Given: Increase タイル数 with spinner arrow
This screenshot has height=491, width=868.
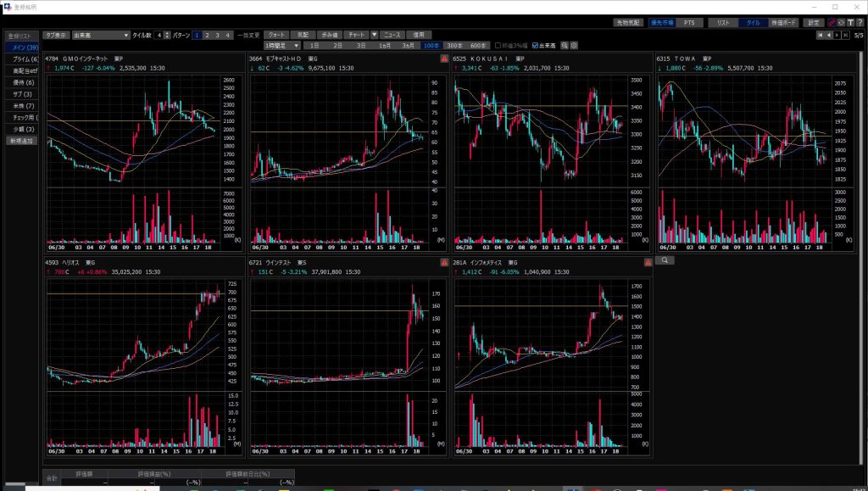Looking at the screenshot, I should [167, 33].
